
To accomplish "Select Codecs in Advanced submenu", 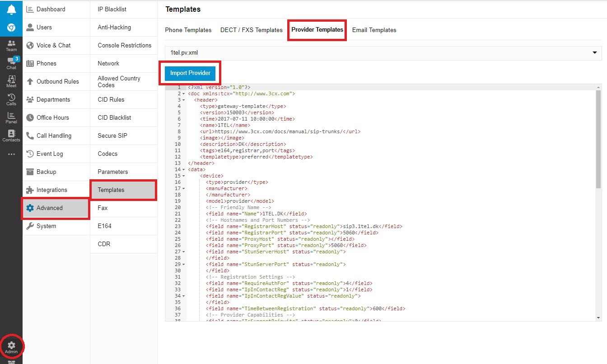I will coord(107,154).
